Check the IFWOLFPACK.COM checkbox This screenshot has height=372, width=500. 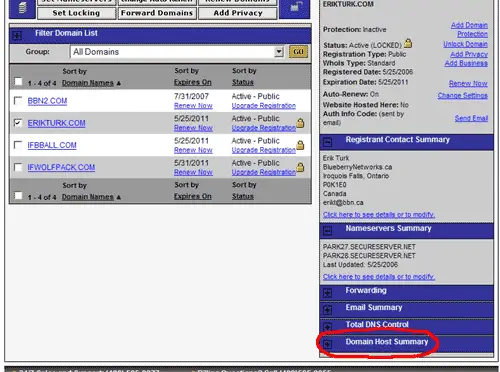[x=18, y=167]
